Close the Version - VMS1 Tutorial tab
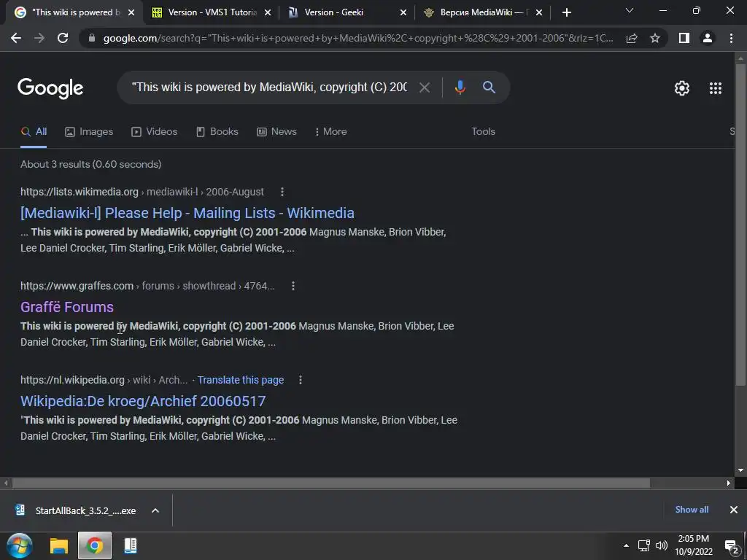747x560 pixels. click(x=268, y=13)
